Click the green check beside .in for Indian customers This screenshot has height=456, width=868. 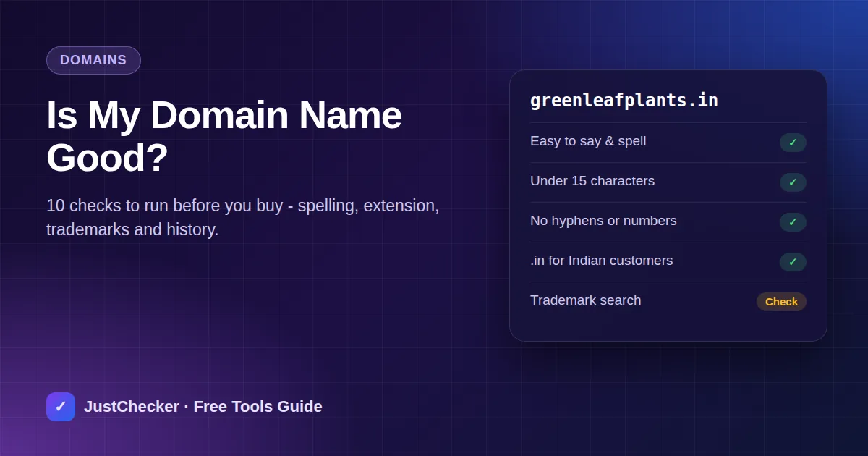click(793, 262)
